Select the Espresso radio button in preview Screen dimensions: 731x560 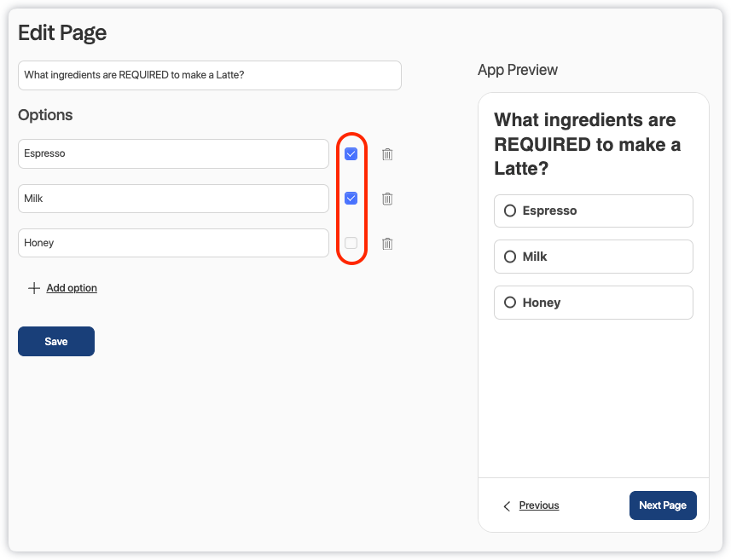(x=510, y=211)
